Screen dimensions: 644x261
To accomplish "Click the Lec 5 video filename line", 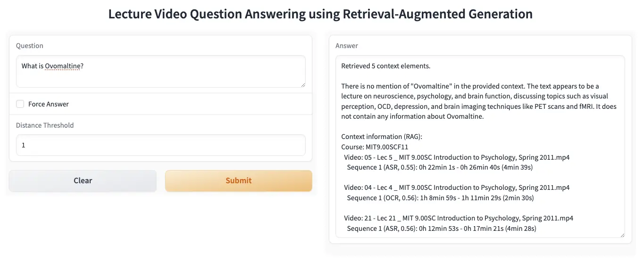I will 456,157.
